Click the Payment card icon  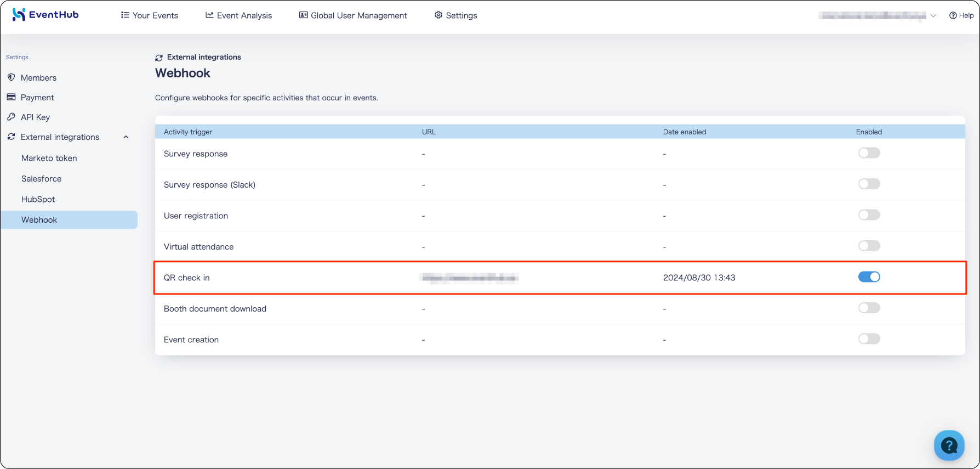[x=11, y=97]
